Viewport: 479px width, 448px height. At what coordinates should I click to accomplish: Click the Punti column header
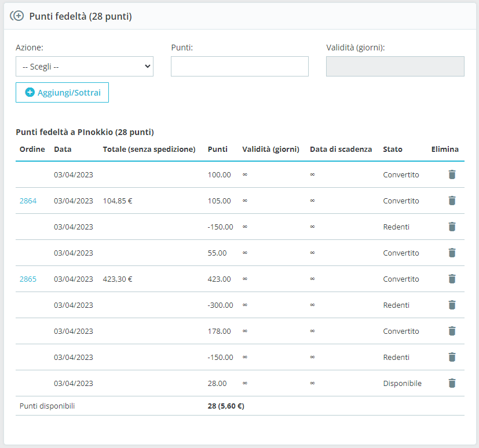(x=217, y=149)
